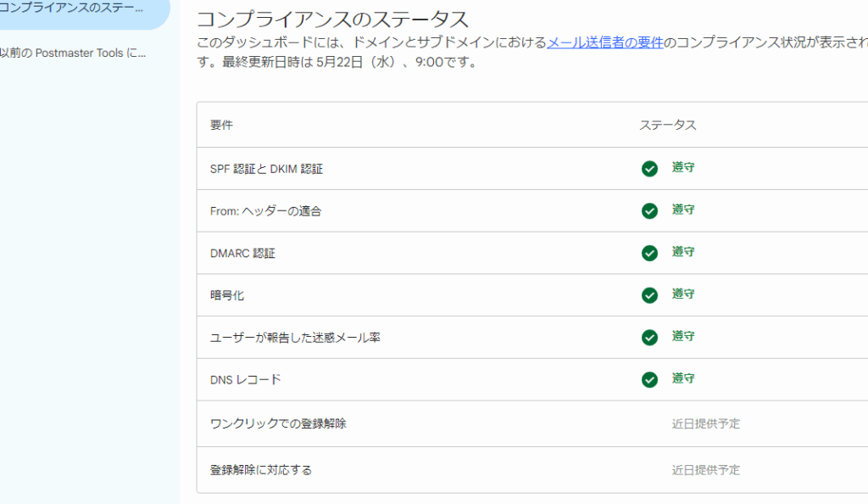Open the 以前の Postmaster Tools sidebar entry
Viewport: 868px width, 504px height.
(x=75, y=53)
